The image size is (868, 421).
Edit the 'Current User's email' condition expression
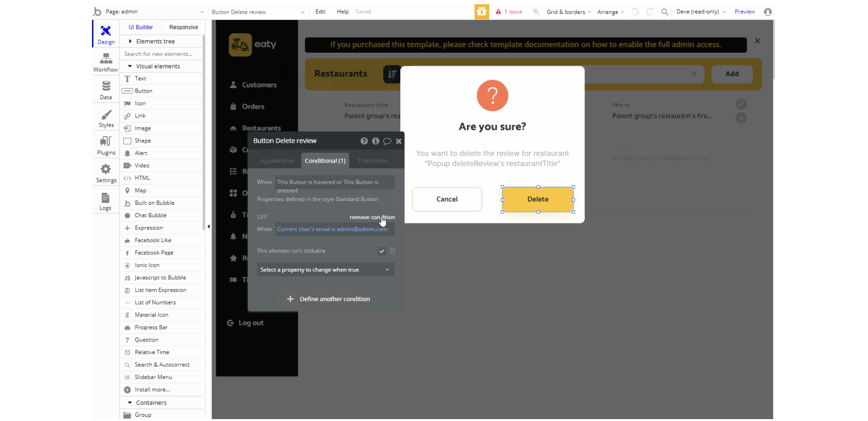tap(335, 229)
